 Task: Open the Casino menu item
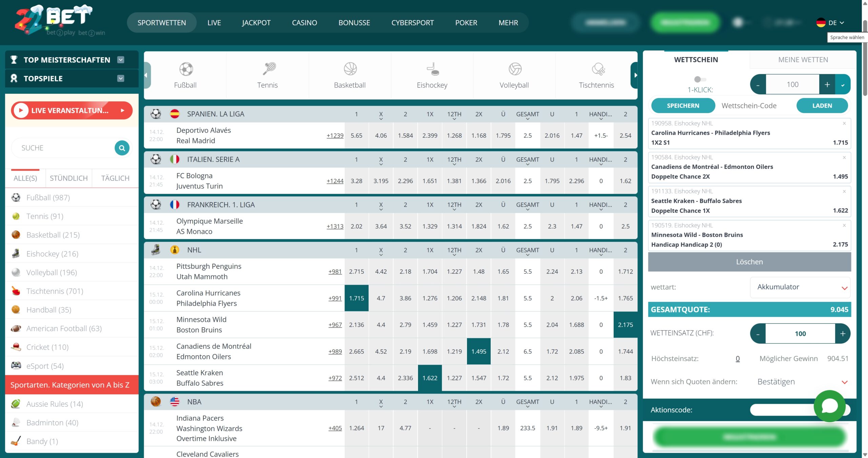pos(304,23)
